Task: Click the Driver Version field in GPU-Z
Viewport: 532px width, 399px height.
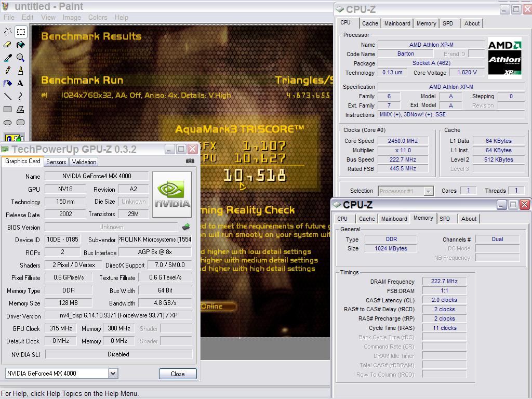Action: [118, 315]
